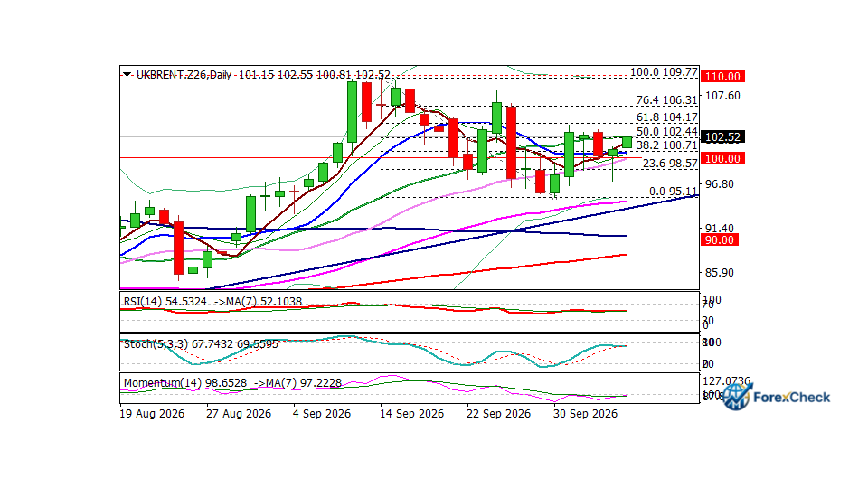Click the 91.40 price axis value
This screenshot has height=488, width=868.
click(719, 229)
